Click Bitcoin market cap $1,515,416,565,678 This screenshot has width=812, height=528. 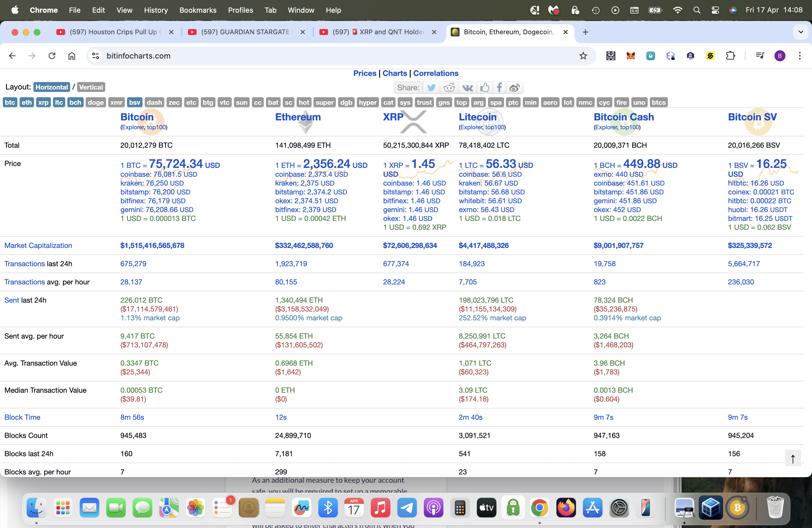click(152, 245)
